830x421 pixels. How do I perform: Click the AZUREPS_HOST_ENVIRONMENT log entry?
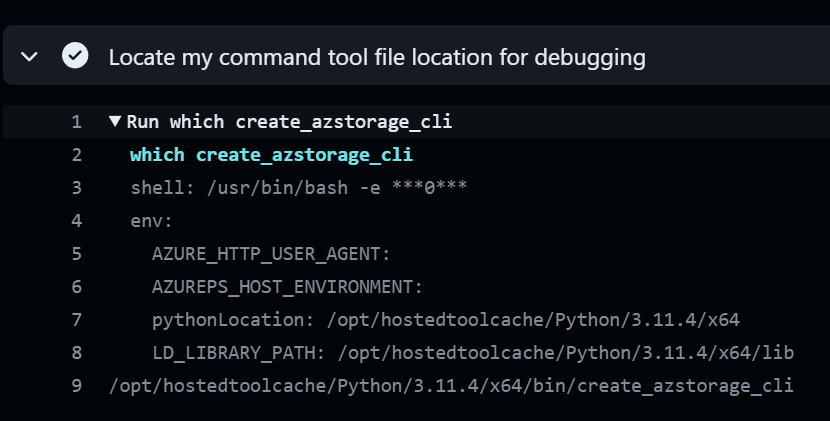click(287, 287)
